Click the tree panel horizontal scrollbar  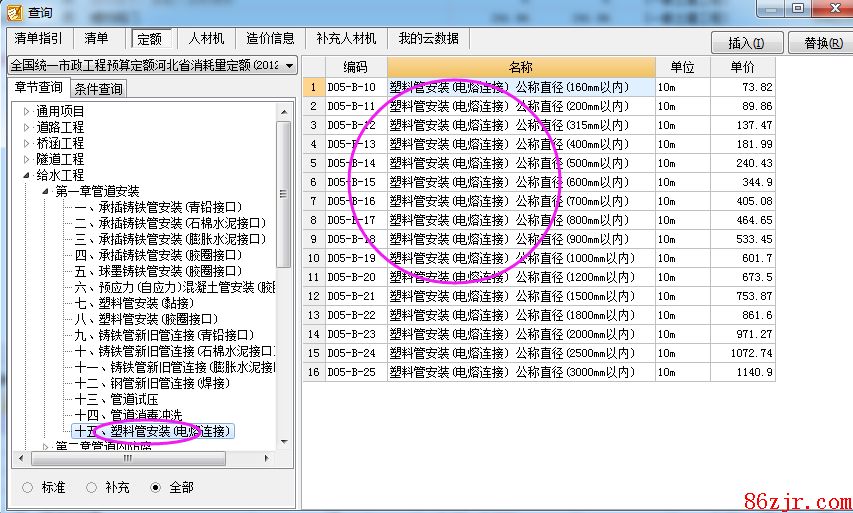pyautogui.click(x=150, y=459)
